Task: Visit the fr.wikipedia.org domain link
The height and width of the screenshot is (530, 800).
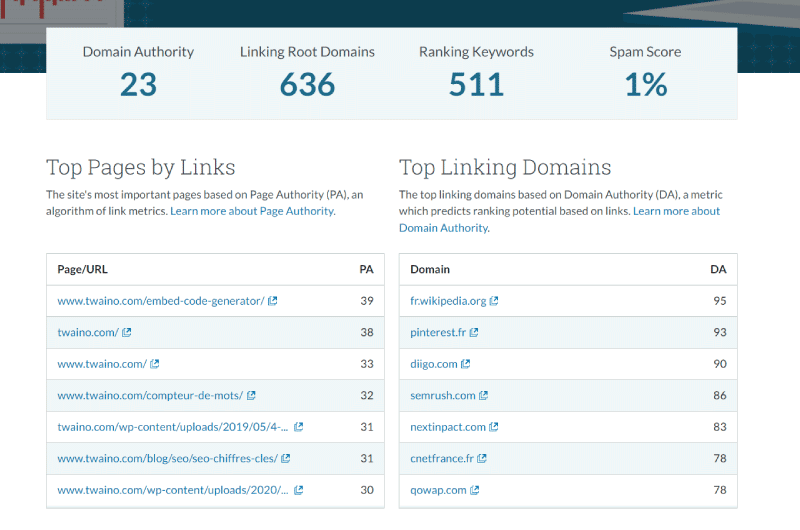Action: coord(448,301)
